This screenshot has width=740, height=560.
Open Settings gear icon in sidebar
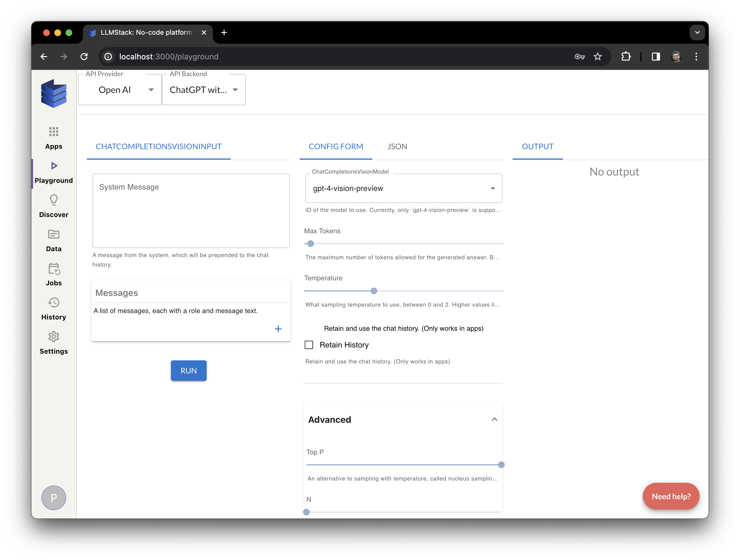pos(53,337)
